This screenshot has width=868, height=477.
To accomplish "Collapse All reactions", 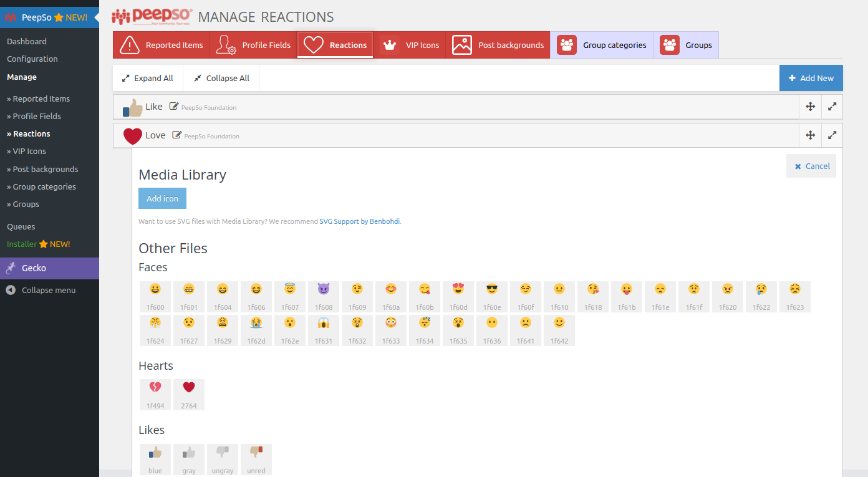I will tap(221, 78).
